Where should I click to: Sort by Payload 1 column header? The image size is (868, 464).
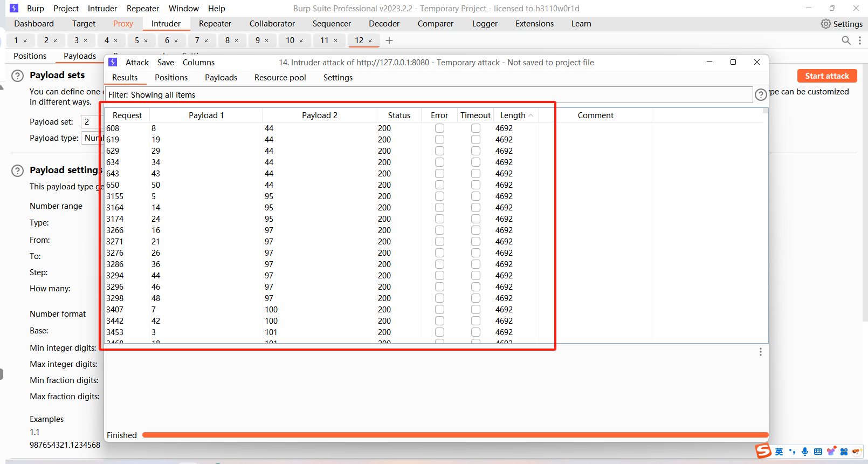206,115
